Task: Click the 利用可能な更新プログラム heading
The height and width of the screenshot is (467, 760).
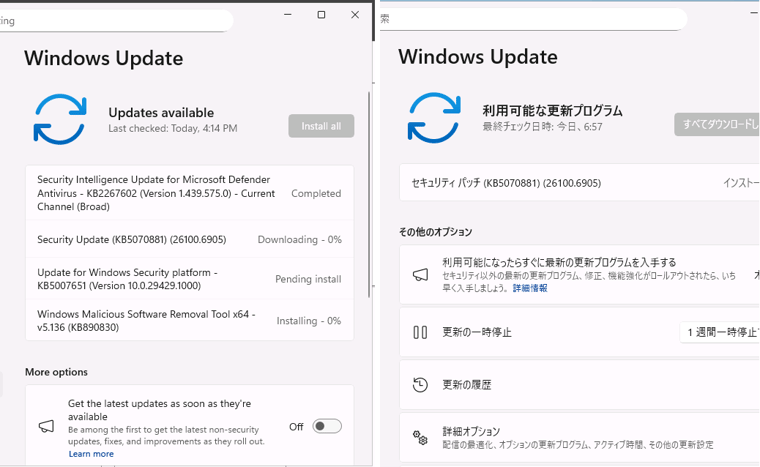Action: point(552,111)
